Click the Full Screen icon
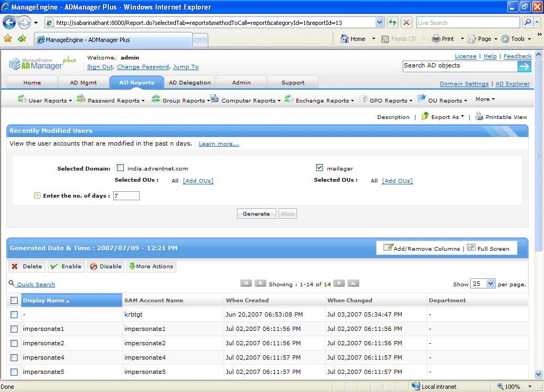 coord(471,248)
